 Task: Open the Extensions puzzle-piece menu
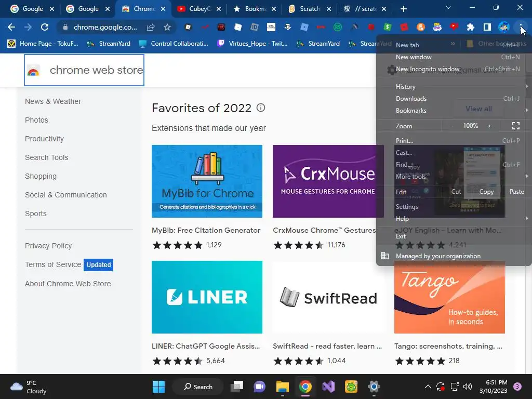coord(471,27)
